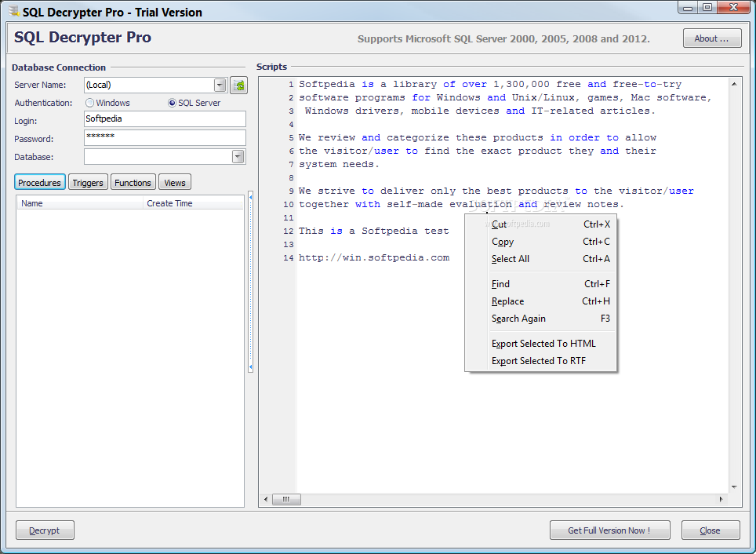Click the scripts scroll-up arrow
The image size is (756, 554).
pyautogui.click(x=734, y=85)
